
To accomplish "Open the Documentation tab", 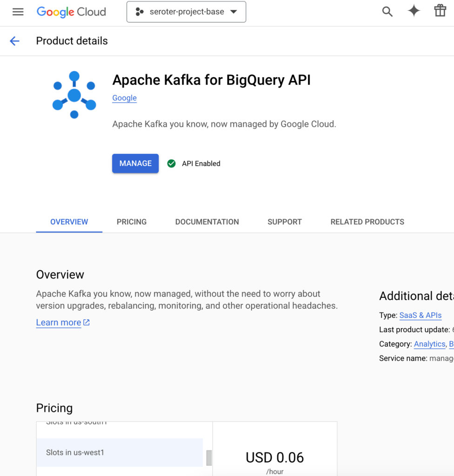I will pyautogui.click(x=207, y=222).
